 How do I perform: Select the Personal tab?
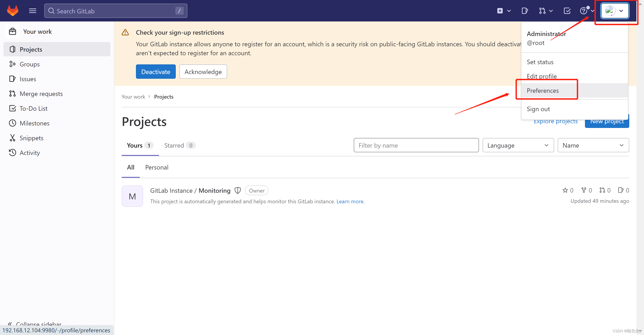coord(156,167)
